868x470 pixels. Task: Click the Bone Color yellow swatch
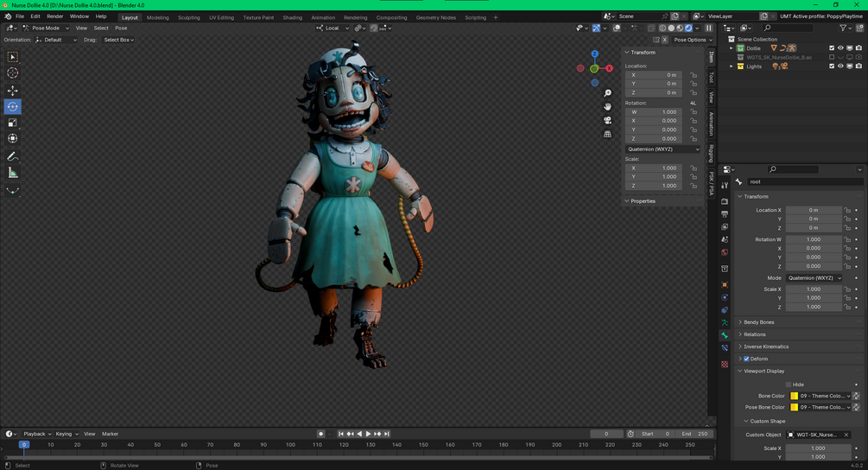point(794,396)
